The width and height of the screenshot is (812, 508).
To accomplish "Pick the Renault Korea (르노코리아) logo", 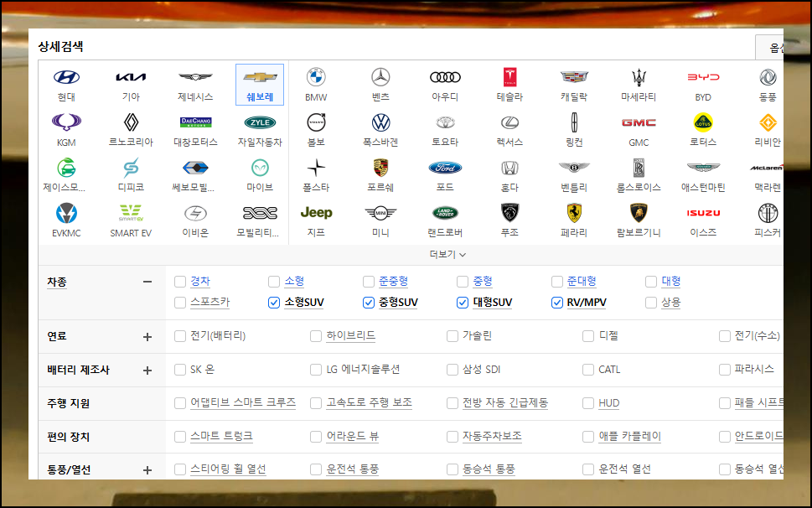I will [131, 122].
